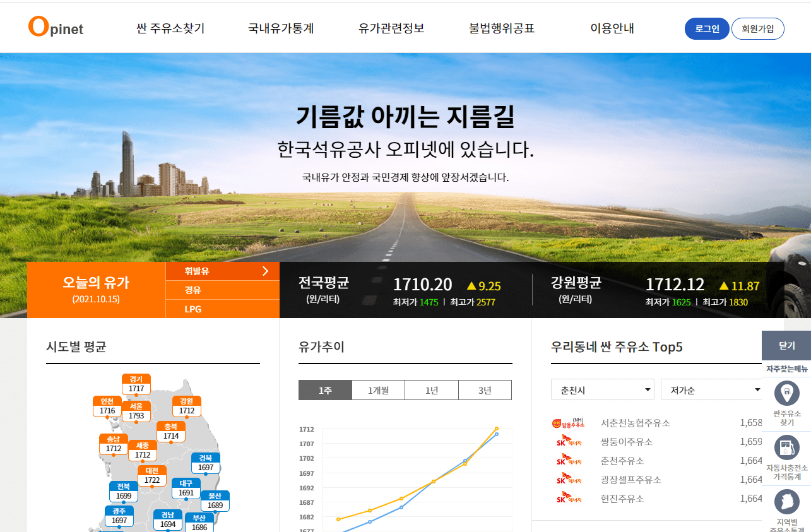Open 현진주유소 station link
This screenshot has width=811, height=532.
click(x=622, y=499)
